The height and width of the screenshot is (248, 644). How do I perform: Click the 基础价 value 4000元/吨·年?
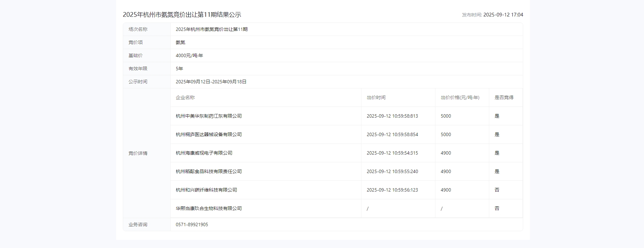click(189, 55)
